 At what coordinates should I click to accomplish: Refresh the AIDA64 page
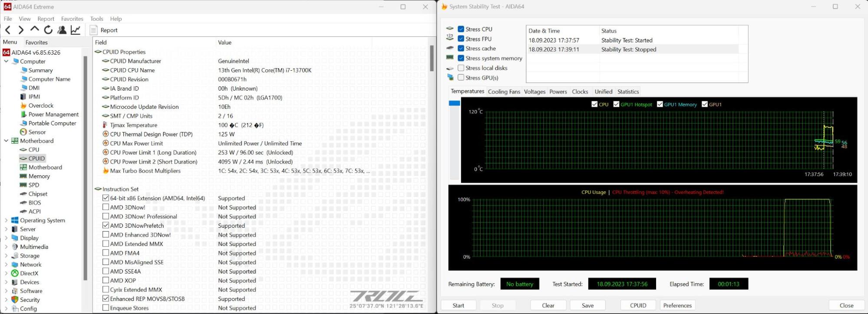pyautogui.click(x=48, y=30)
